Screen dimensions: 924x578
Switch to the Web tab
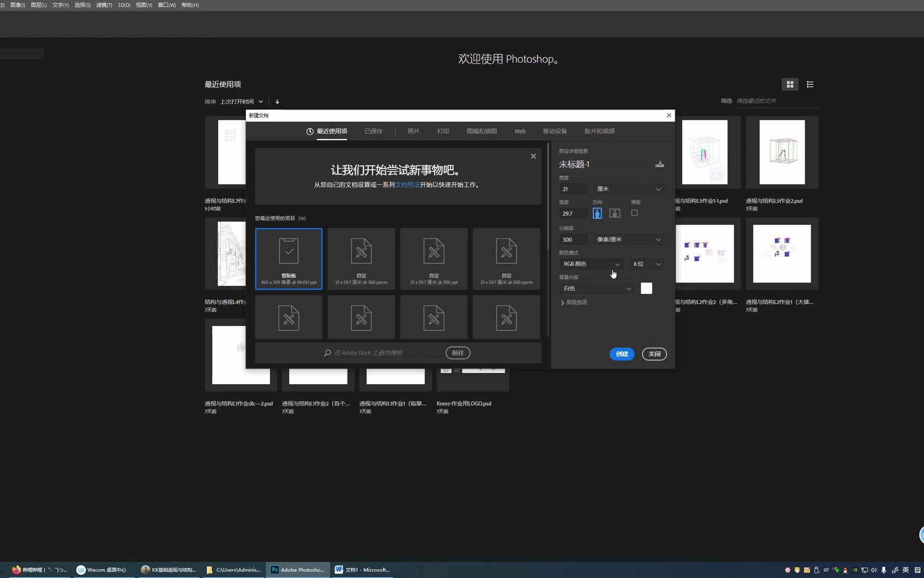520,131
